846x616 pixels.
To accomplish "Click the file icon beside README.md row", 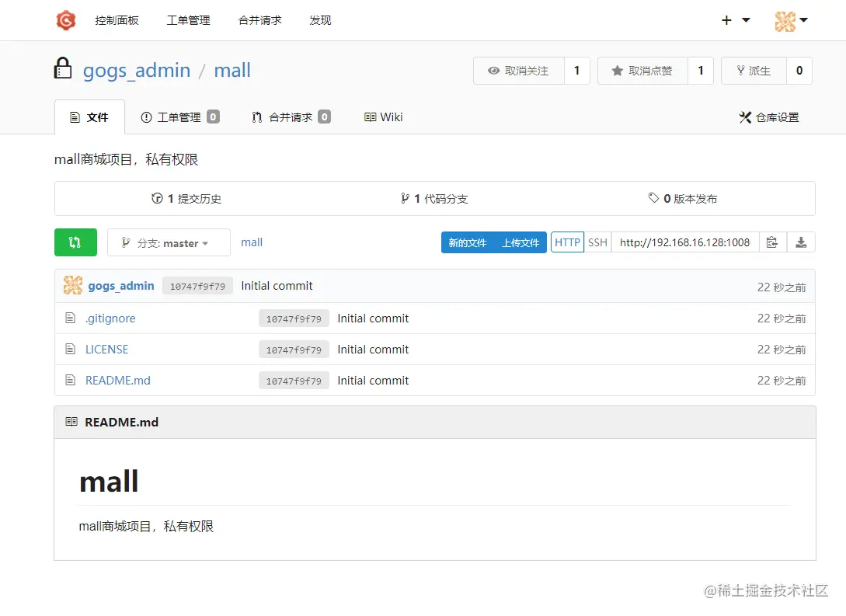I will click(70, 381).
